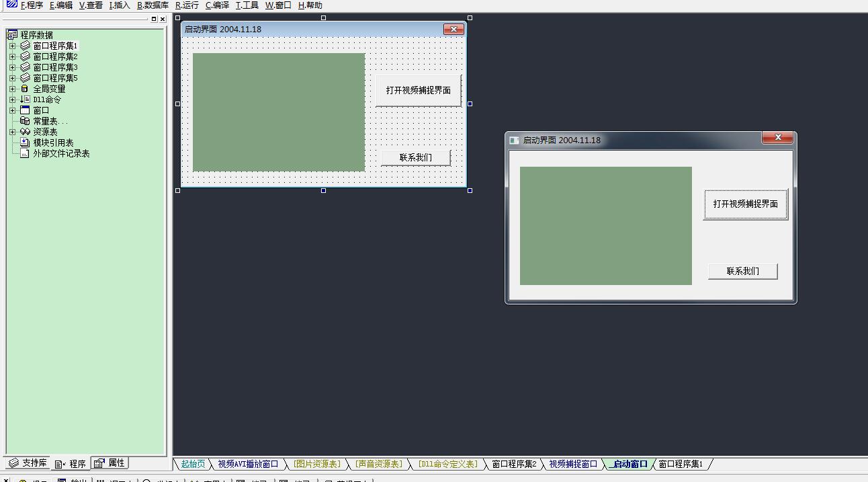Click the 程序数据 root node icon
Screen dimensions: 868x482
pyautogui.click(x=12, y=35)
